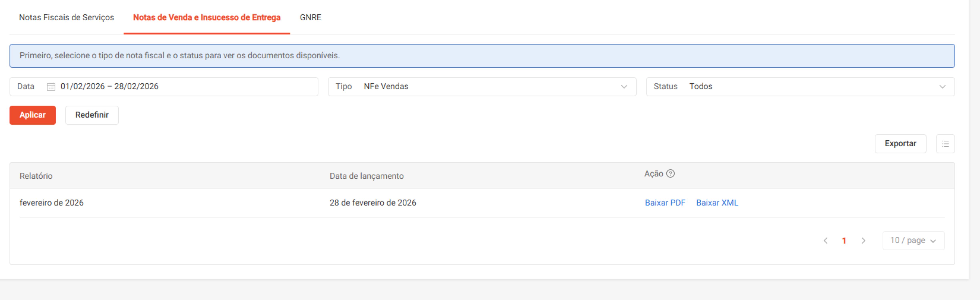Viewport: 980px width, 300px height.
Task: Download the PDF with Baixar PDF
Action: tap(665, 203)
